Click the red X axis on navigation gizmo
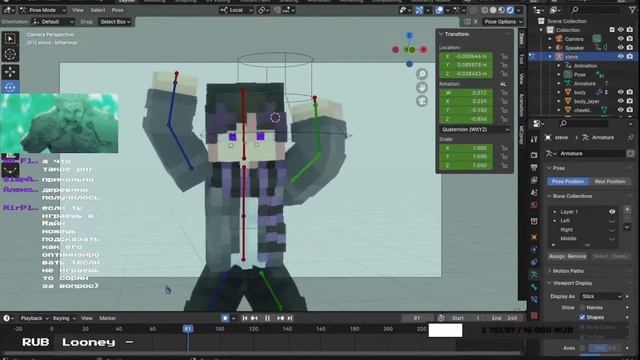Viewport: 640px width, 360px height. click(x=424, y=50)
